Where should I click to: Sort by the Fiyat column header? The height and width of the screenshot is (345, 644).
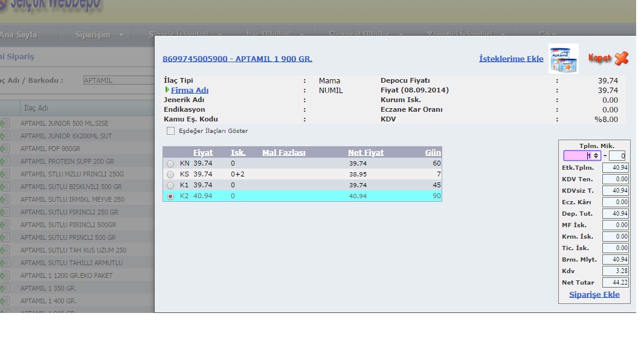pyautogui.click(x=203, y=152)
